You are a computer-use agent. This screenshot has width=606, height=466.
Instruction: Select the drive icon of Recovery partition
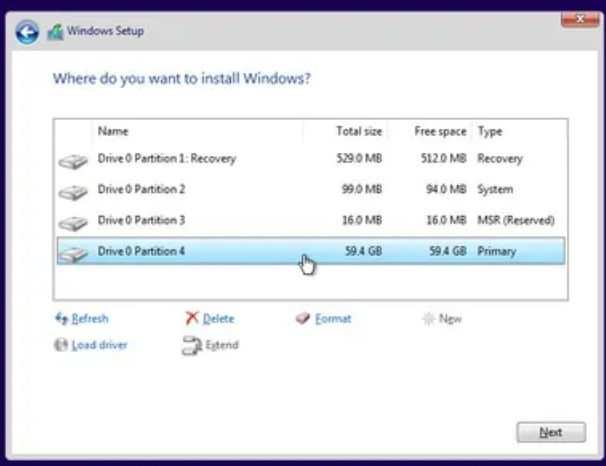point(73,161)
